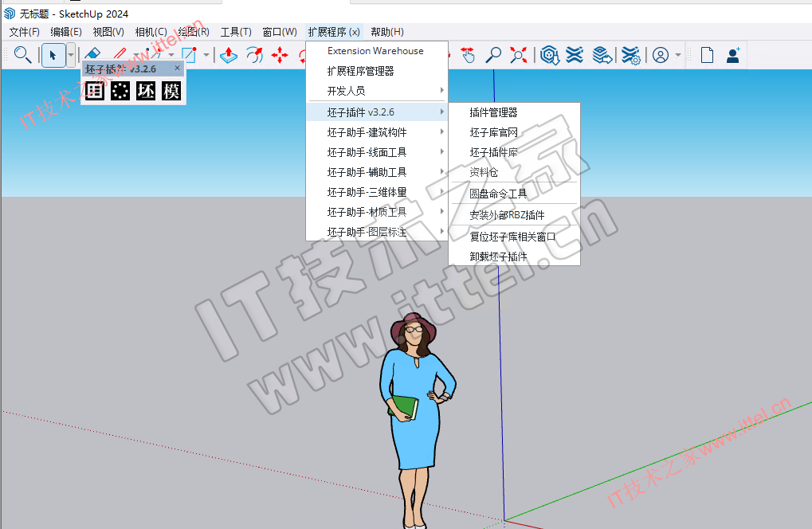The width and height of the screenshot is (812, 529).
Task: Open 插件管理器 in the submenu
Action: click(514, 112)
